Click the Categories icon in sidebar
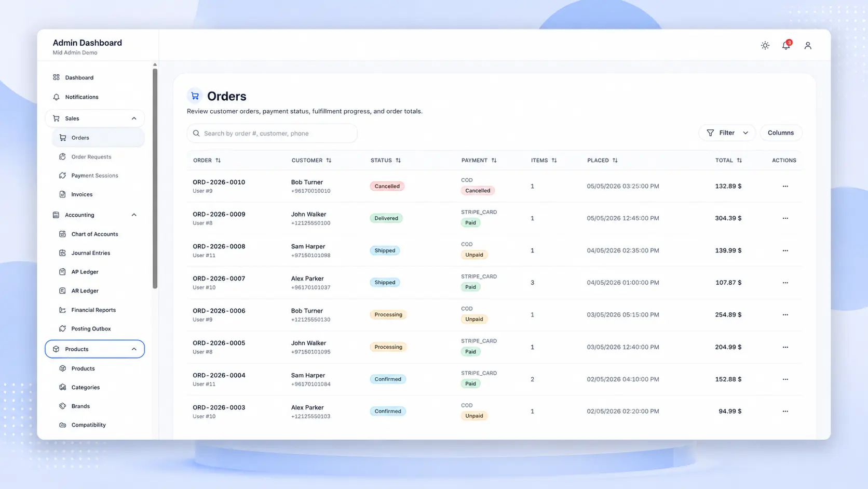This screenshot has height=489, width=868. point(63,387)
